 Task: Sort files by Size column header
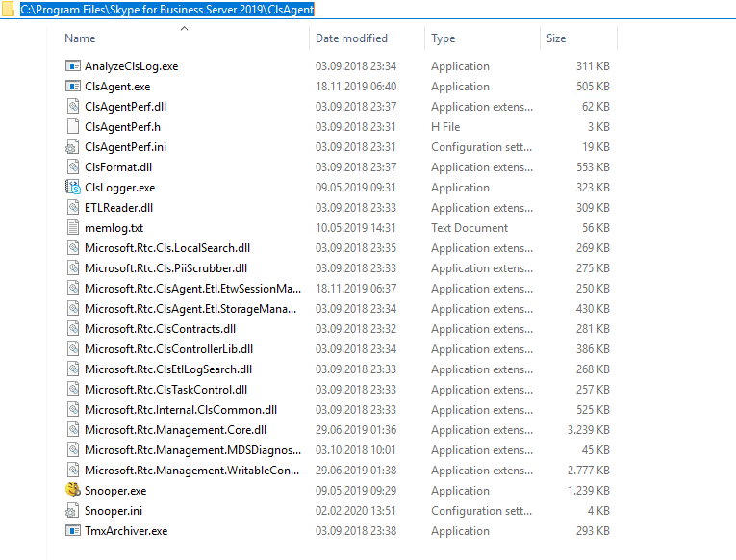point(556,38)
